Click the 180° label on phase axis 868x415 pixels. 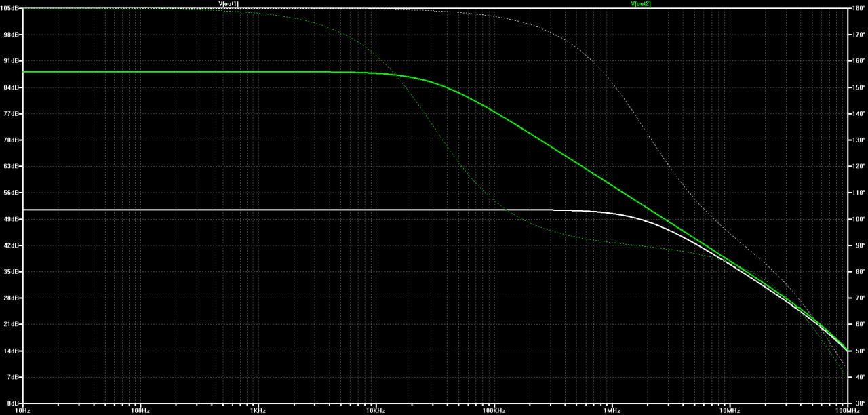858,9
